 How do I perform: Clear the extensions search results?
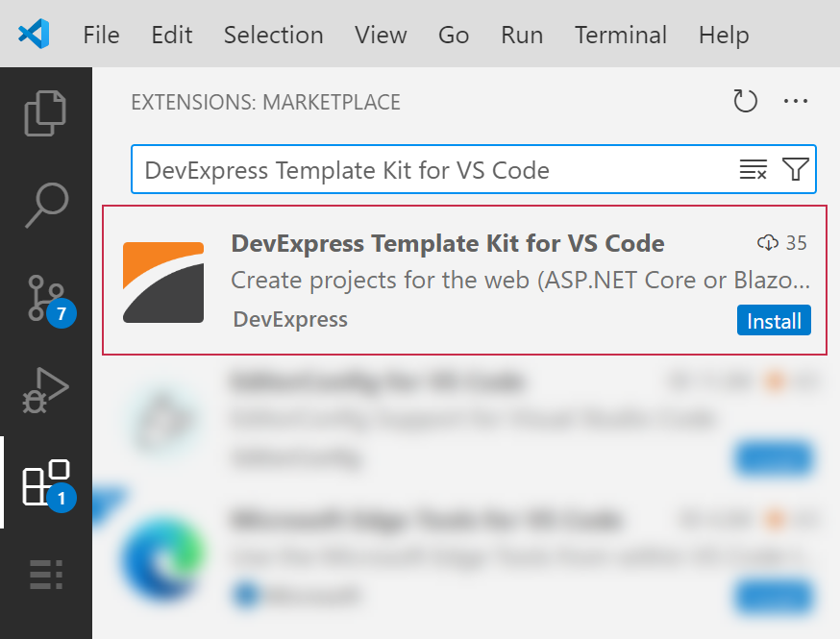click(753, 170)
